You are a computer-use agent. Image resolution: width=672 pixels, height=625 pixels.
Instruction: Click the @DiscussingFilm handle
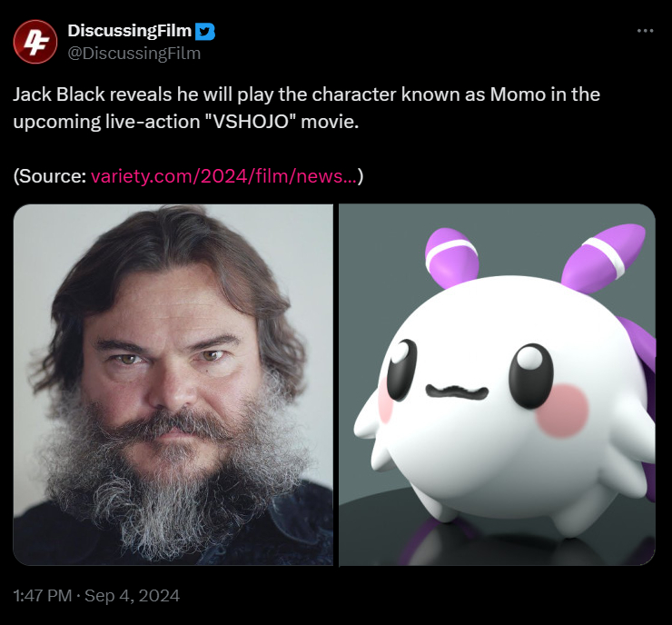coord(134,54)
